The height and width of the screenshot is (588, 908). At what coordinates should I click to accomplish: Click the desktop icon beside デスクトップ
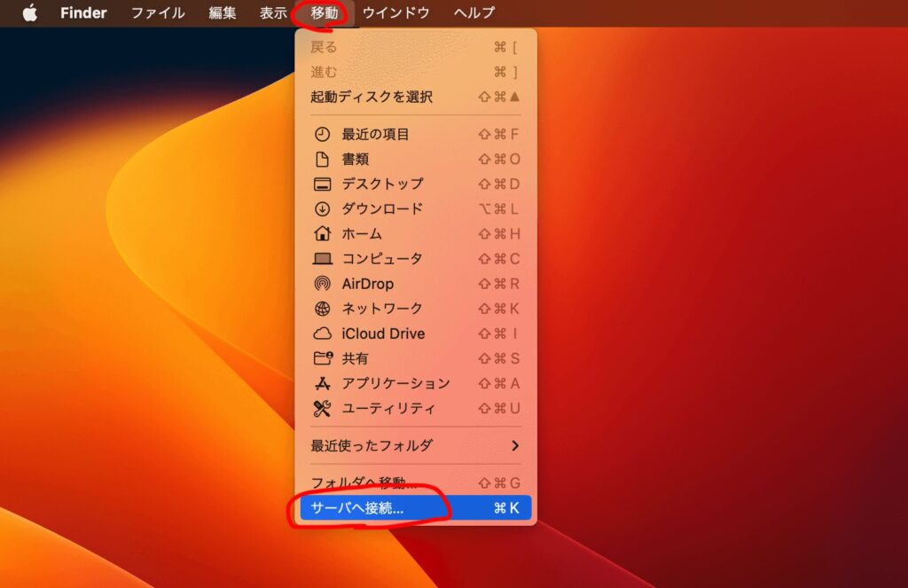(x=323, y=184)
